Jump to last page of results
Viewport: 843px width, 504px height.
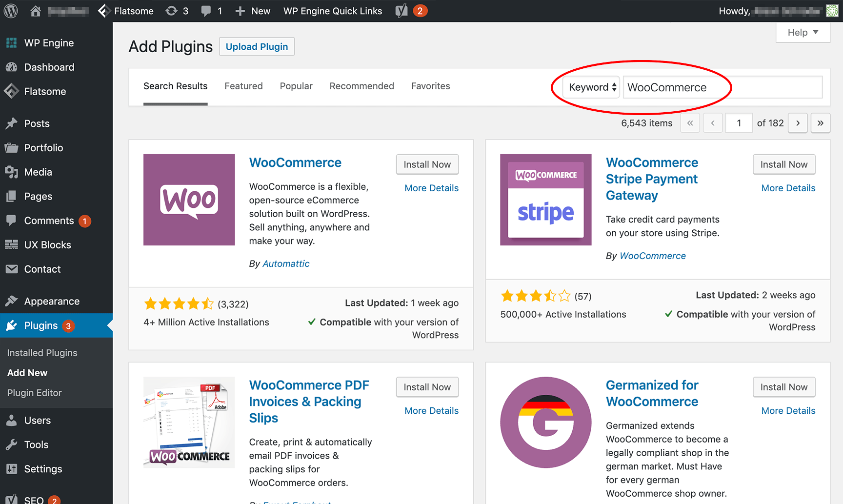click(820, 123)
